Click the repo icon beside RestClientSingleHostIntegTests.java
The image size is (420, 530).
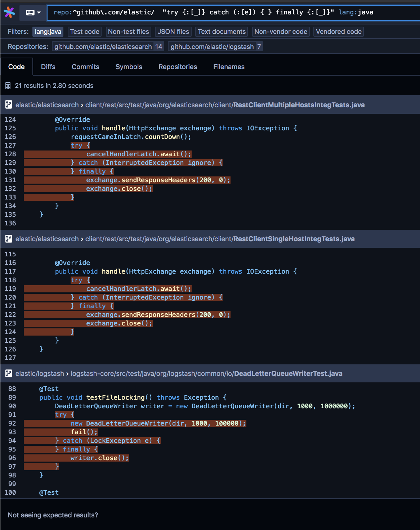pos(9,239)
